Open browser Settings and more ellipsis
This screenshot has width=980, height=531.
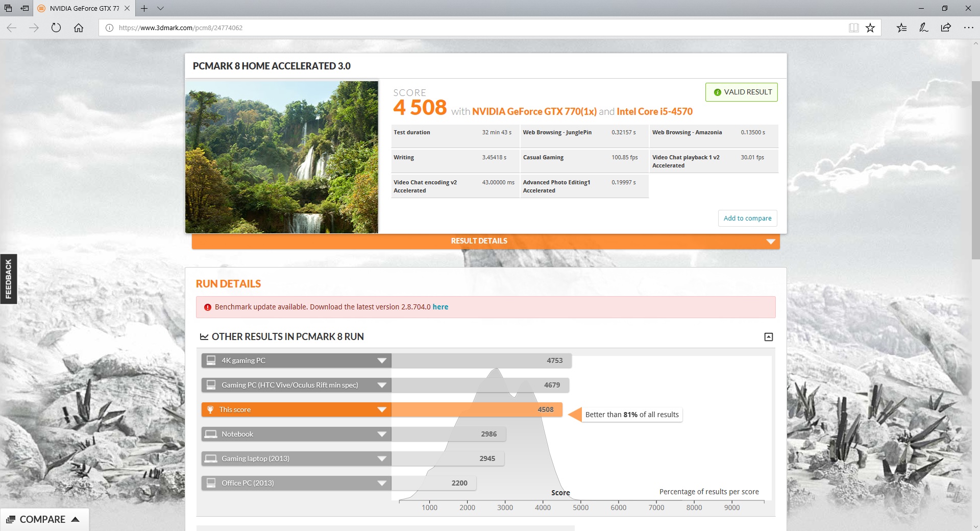click(968, 28)
